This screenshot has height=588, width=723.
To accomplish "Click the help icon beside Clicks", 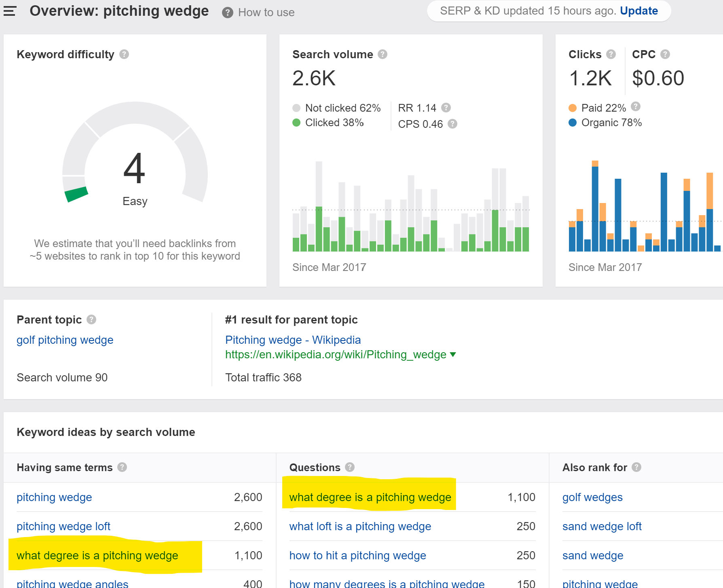I will point(611,54).
